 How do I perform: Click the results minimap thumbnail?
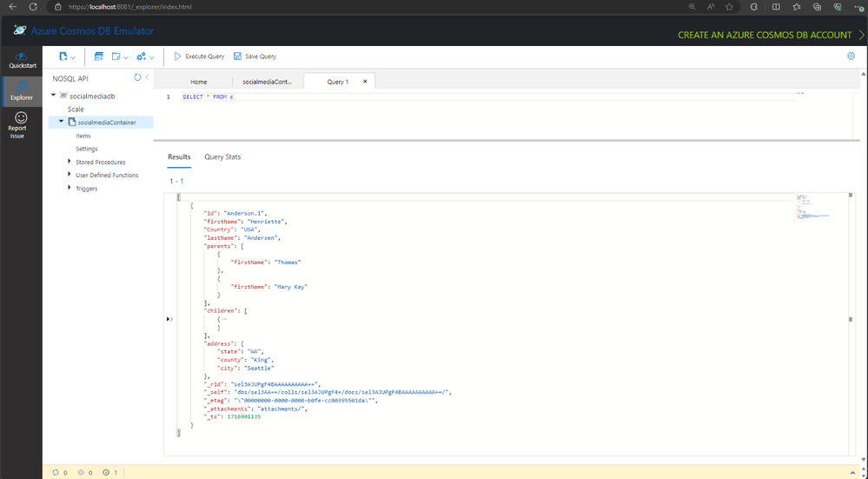click(814, 207)
